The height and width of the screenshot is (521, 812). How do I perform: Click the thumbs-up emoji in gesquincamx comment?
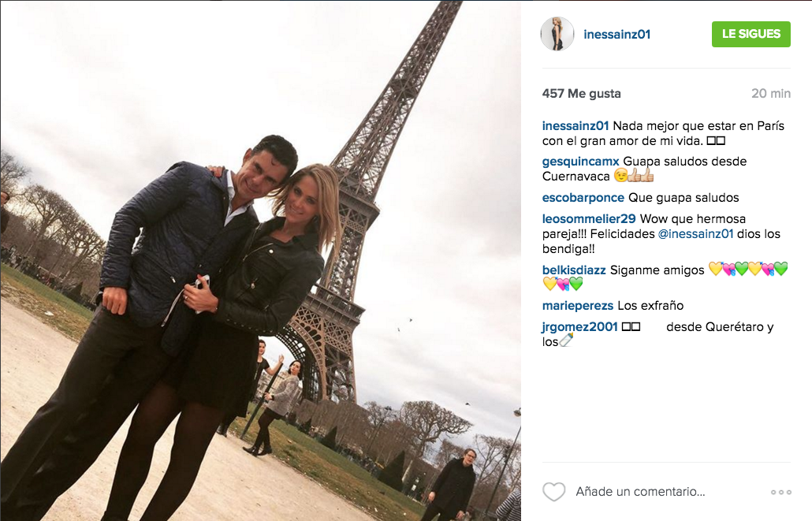[x=641, y=176]
